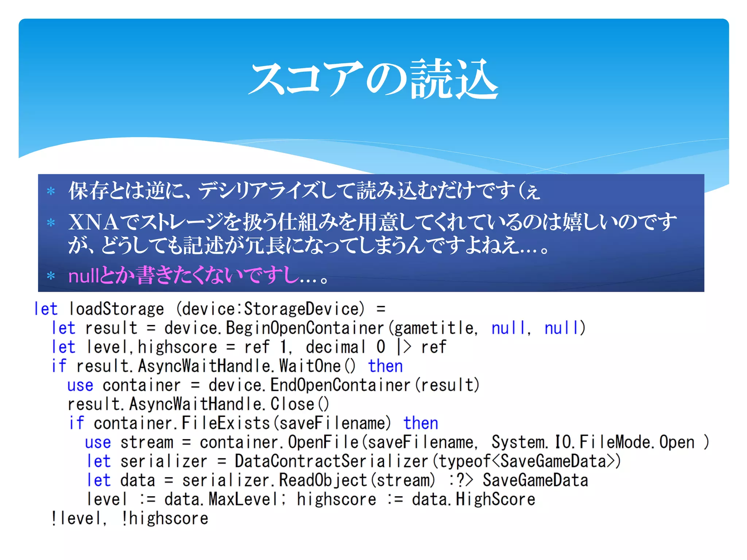Click code line with device.BeginOpenContainer
The image size is (747, 560).
tap(318, 328)
